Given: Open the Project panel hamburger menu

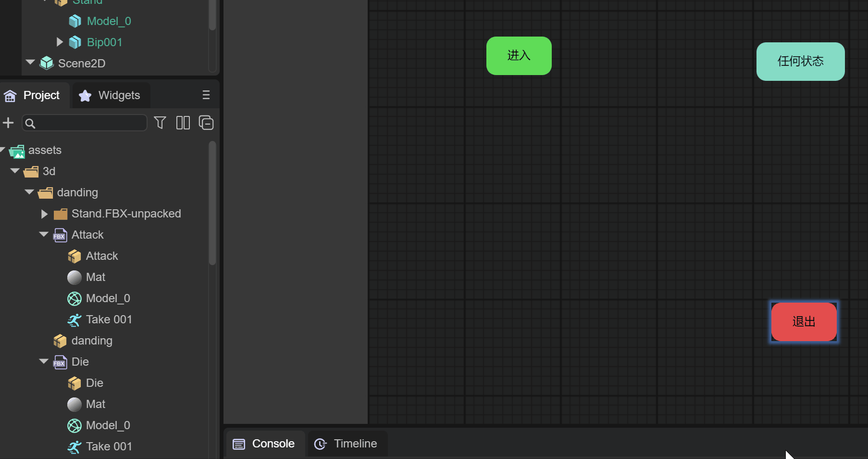Looking at the screenshot, I should [206, 95].
